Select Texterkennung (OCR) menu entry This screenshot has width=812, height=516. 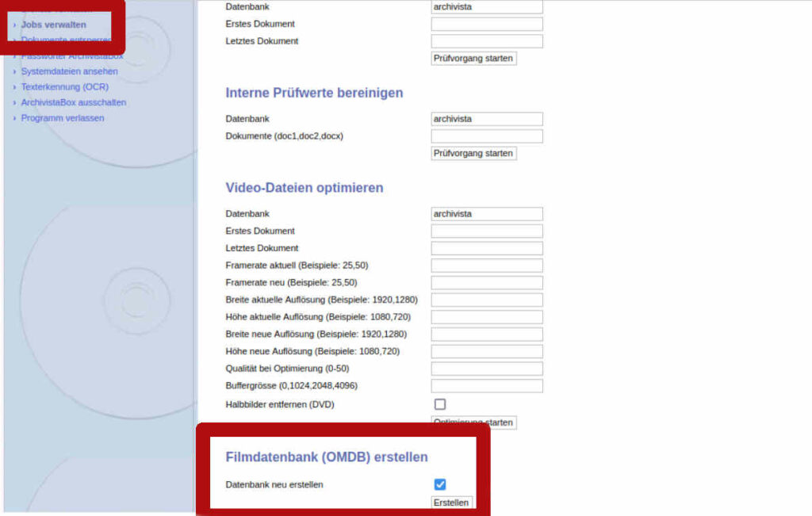pyautogui.click(x=64, y=87)
